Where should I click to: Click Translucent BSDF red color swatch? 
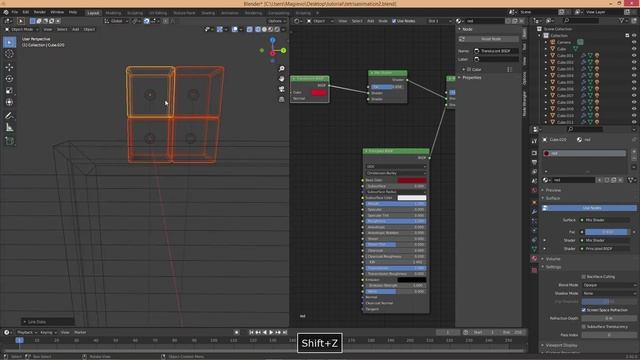[x=319, y=93]
